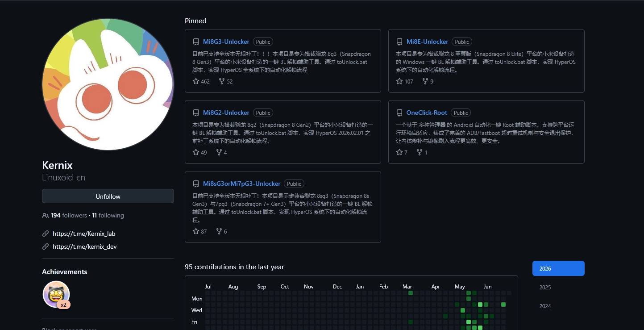Open the Mi8sG3orMi7pG3-Unlocker repository
Screen dimensions: 644x330
242,184
